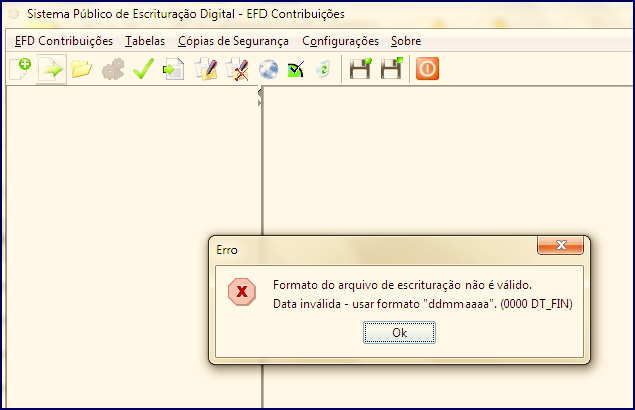Click the second floppy disk restore icon
Image resolution: width=635 pixels, height=410 pixels.
coord(392,68)
